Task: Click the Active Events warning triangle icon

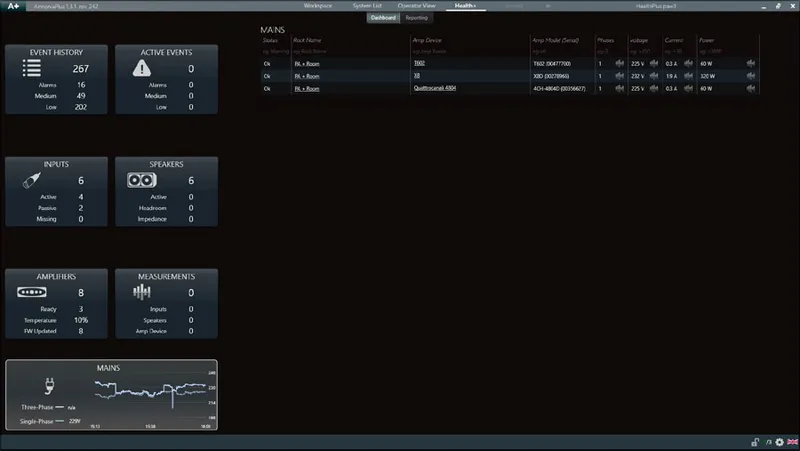Action: point(141,68)
